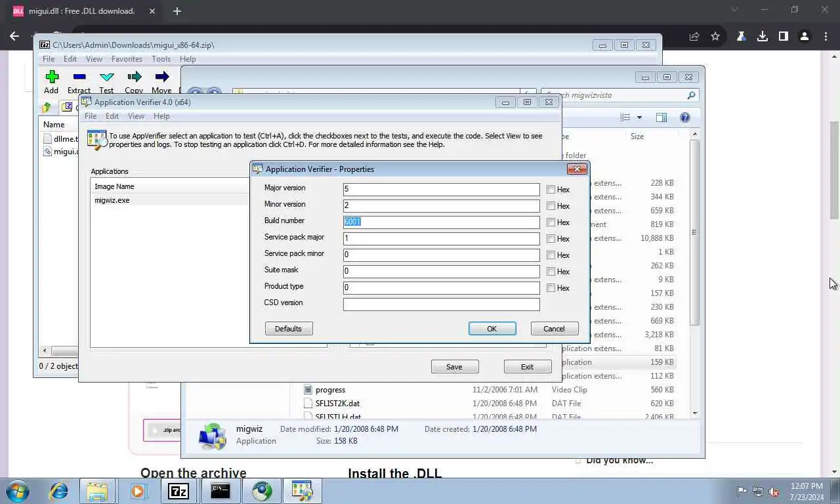
Task: Click the Chrome extension icon beside downloads
Action: pos(741,37)
